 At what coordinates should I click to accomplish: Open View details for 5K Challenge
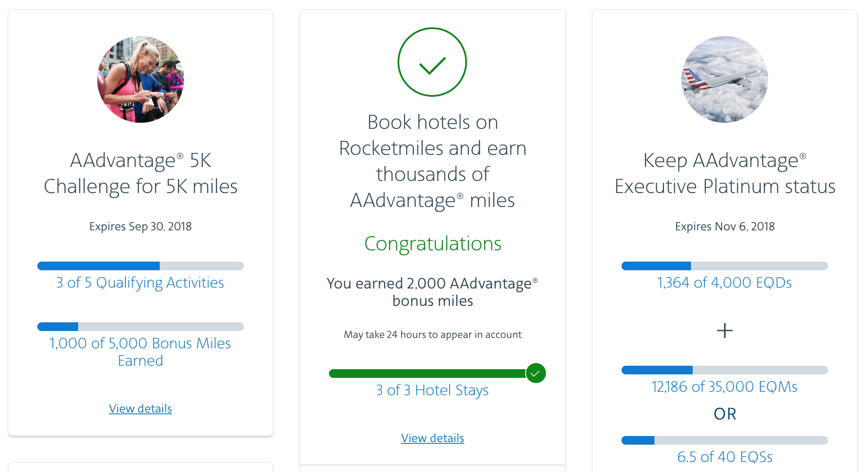(140, 409)
